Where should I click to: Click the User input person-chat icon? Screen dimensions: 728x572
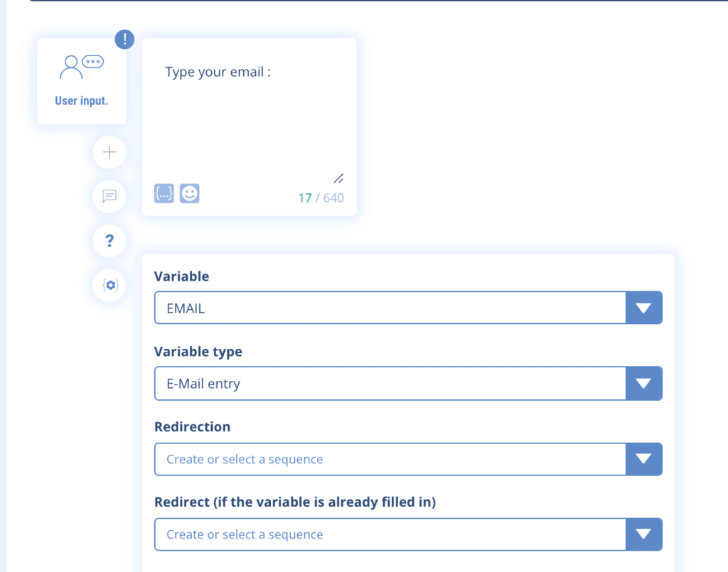click(82, 66)
